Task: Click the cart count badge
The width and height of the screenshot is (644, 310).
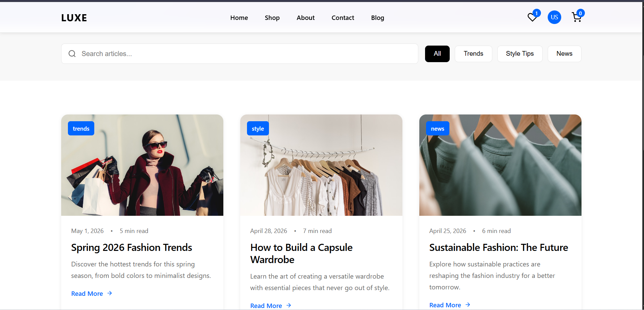Action: point(580,13)
